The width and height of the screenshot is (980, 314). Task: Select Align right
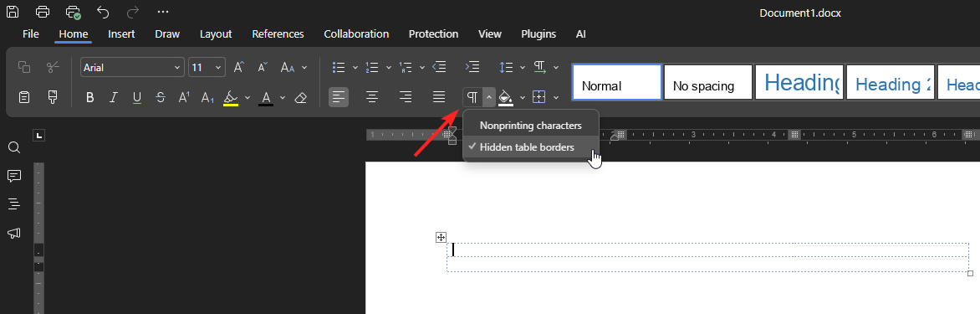point(405,97)
